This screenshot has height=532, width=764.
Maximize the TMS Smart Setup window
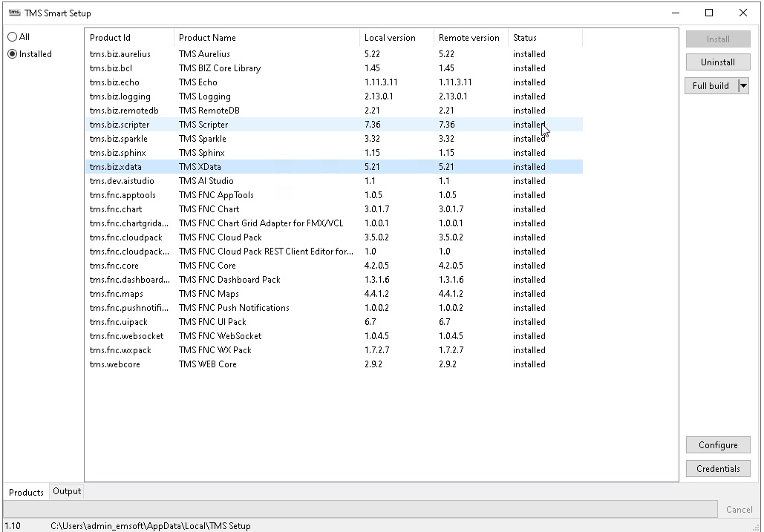click(708, 13)
